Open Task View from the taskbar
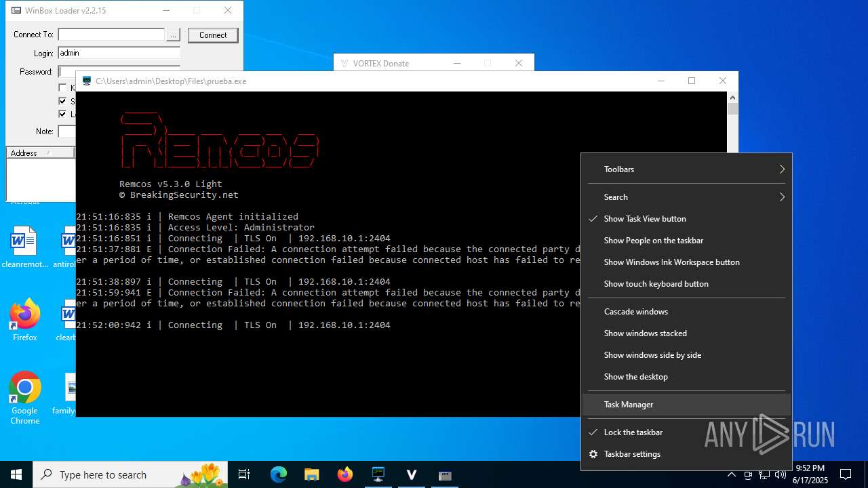868x488 pixels. tap(244, 474)
